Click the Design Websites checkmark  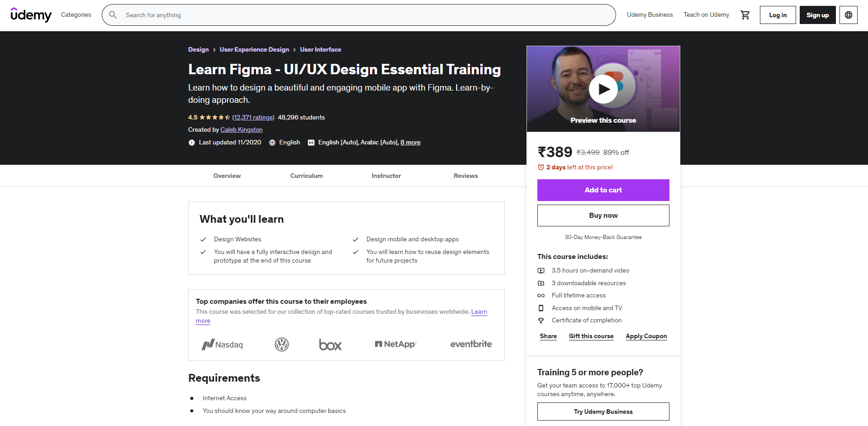pos(203,239)
